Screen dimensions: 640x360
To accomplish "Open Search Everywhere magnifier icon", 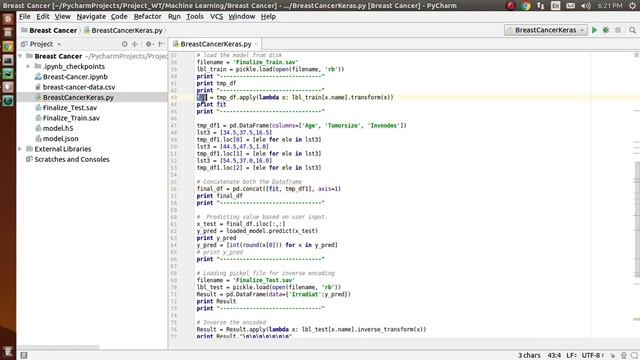I will click(632, 30).
